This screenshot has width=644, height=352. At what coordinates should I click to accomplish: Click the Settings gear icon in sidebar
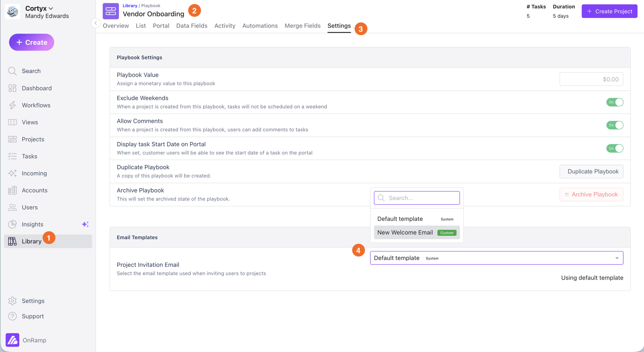(12, 301)
